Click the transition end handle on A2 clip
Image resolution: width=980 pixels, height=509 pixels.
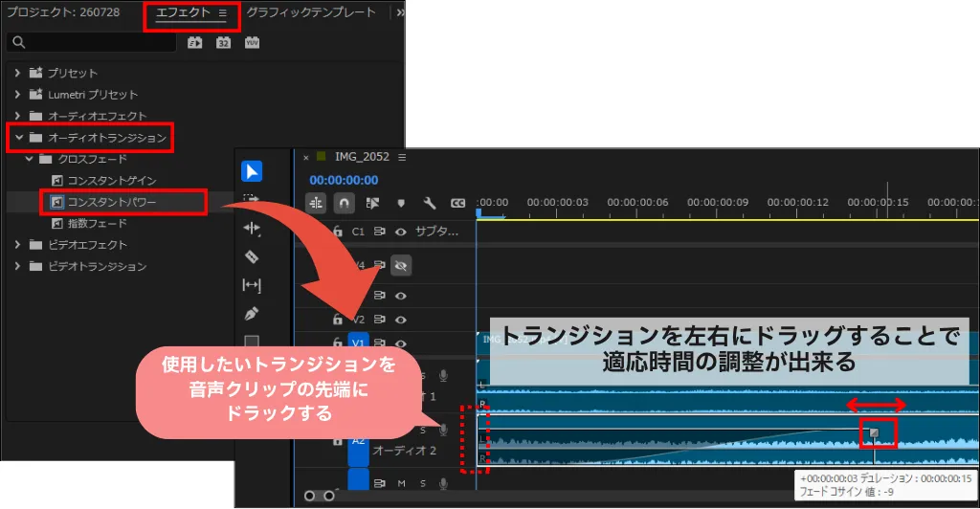pyautogui.click(x=874, y=432)
